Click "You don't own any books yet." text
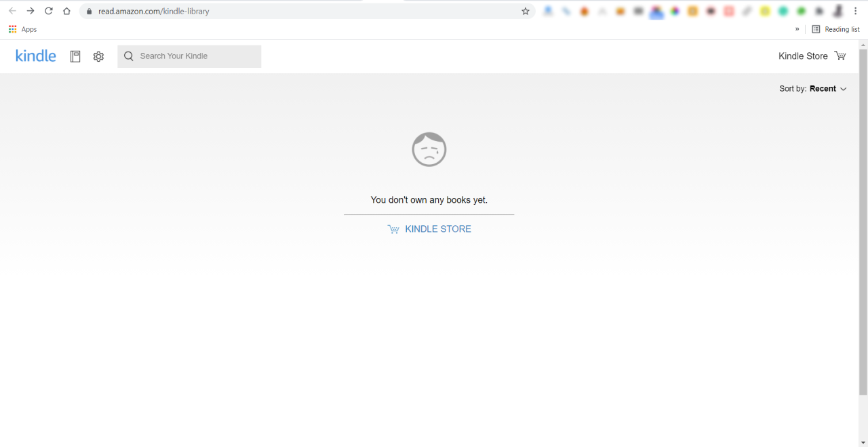This screenshot has width=868, height=447. coord(429,200)
